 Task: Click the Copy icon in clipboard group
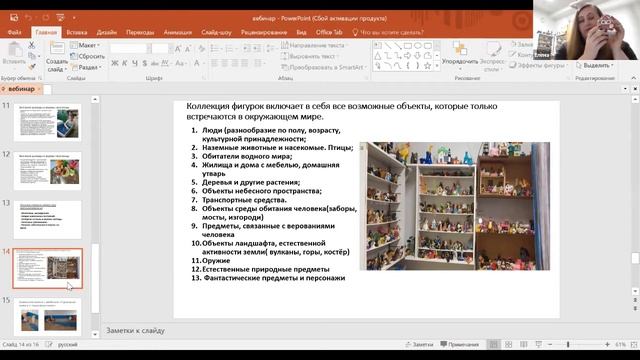(x=32, y=56)
